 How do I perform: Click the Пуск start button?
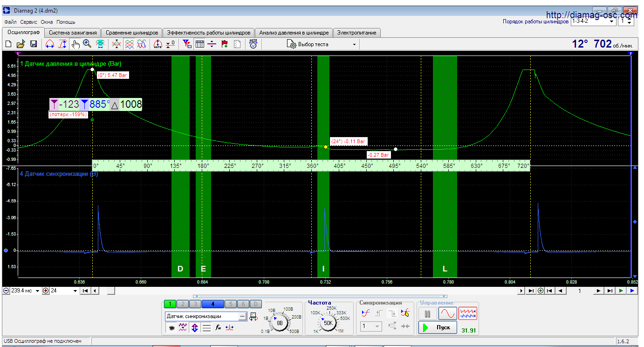[438, 327]
